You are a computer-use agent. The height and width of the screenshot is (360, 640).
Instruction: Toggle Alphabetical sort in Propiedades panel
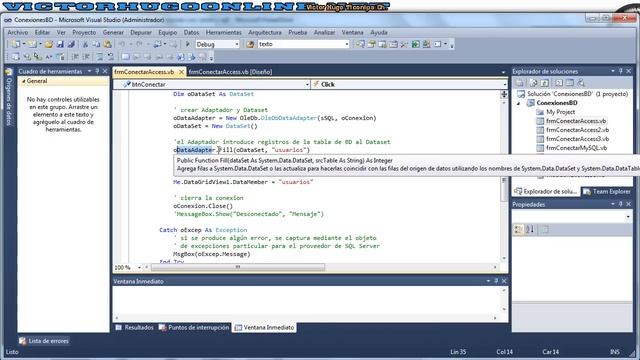pos(530,229)
